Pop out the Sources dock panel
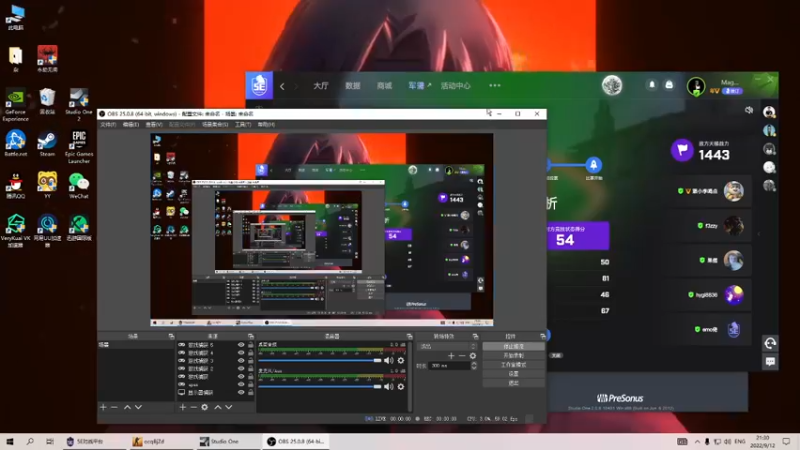The height and width of the screenshot is (450, 800). coord(251,336)
